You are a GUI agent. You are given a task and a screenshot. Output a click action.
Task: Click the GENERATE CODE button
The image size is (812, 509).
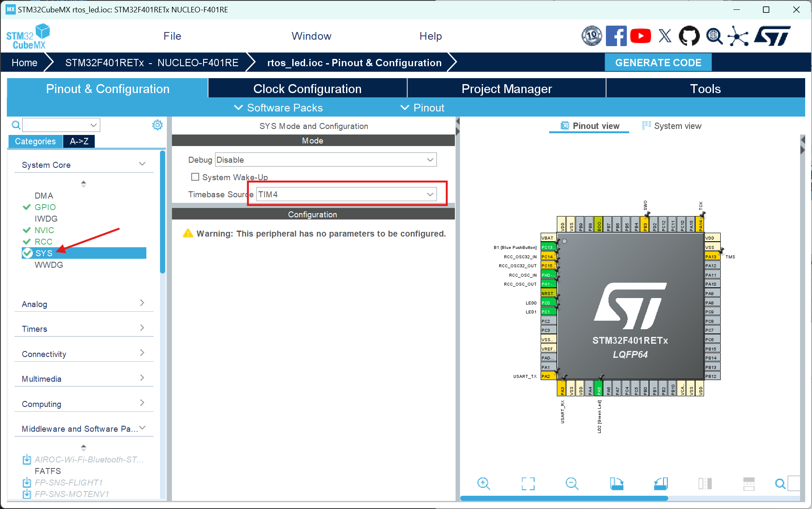pyautogui.click(x=658, y=63)
